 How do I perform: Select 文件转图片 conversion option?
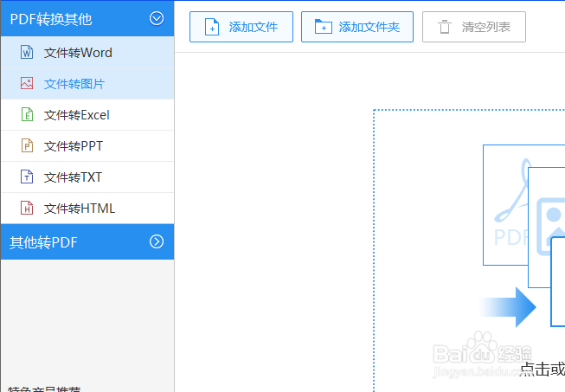point(87,84)
